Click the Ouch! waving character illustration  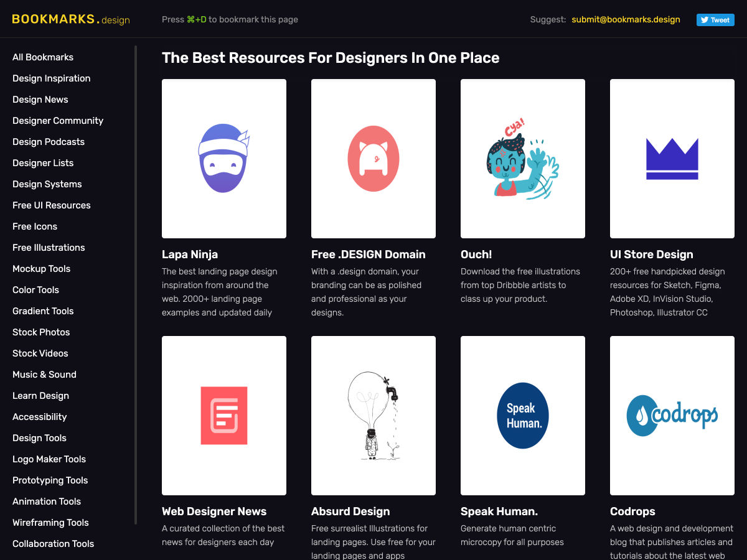(x=522, y=158)
